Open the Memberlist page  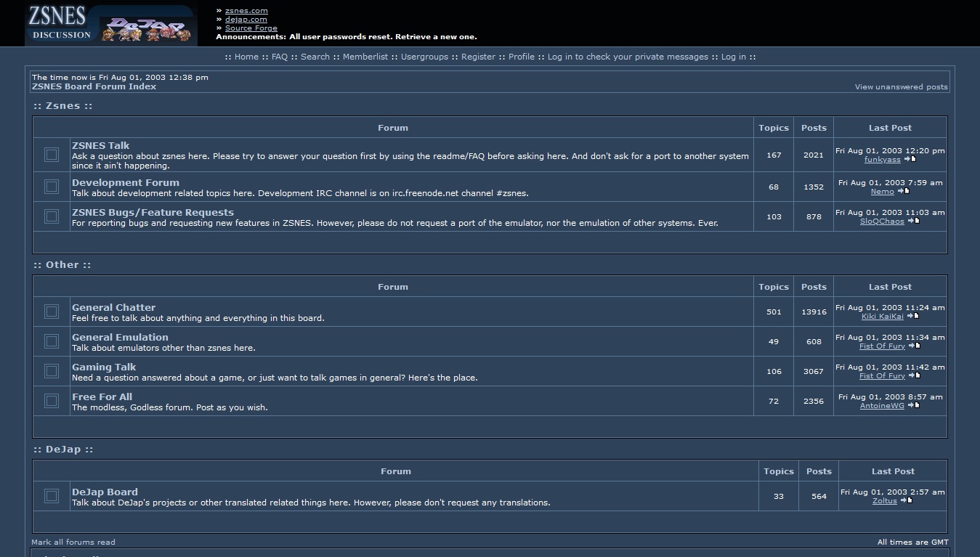tap(365, 57)
